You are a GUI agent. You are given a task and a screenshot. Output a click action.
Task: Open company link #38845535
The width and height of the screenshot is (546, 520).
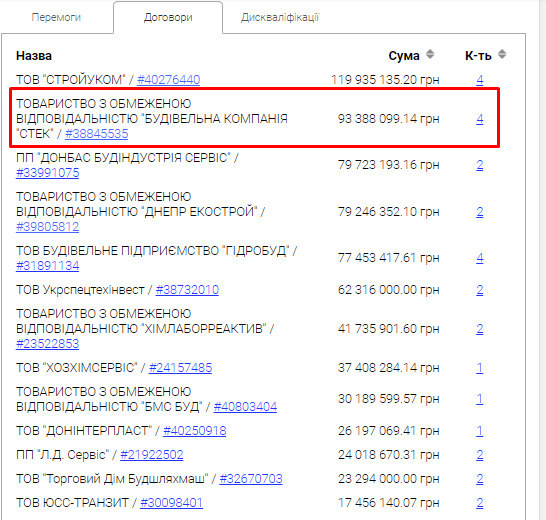click(x=96, y=134)
